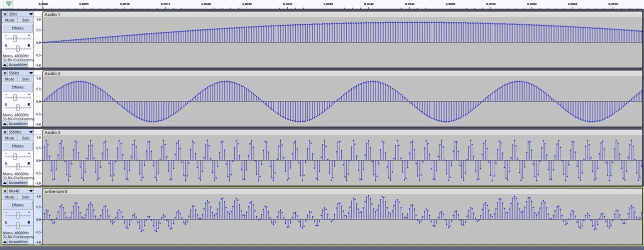Click the 0,0040 mark on the timeline ruler
Image resolution: width=644 pixels, height=250 pixels.
pyautogui.click(x=369, y=4)
